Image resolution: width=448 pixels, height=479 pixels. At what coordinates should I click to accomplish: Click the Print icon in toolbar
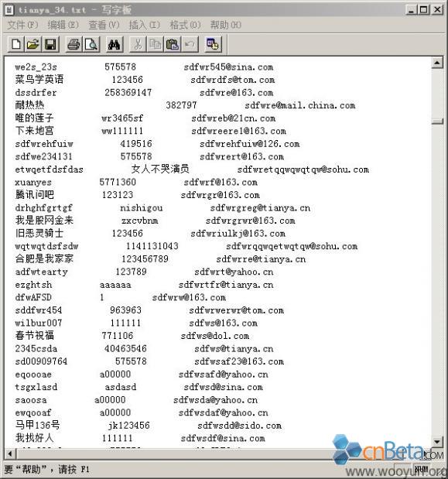click(74, 44)
